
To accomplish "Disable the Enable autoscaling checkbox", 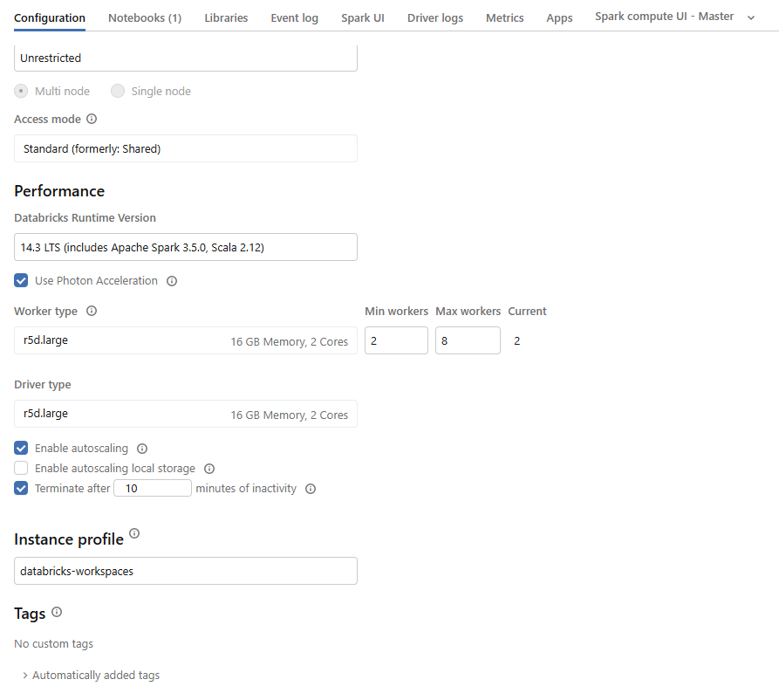I will tap(21, 449).
